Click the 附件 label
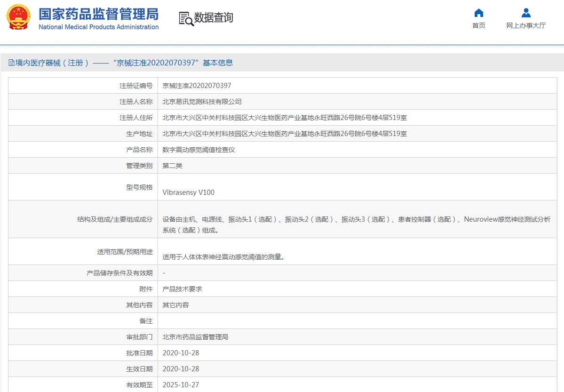The width and height of the screenshot is (564, 392). point(146,289)
